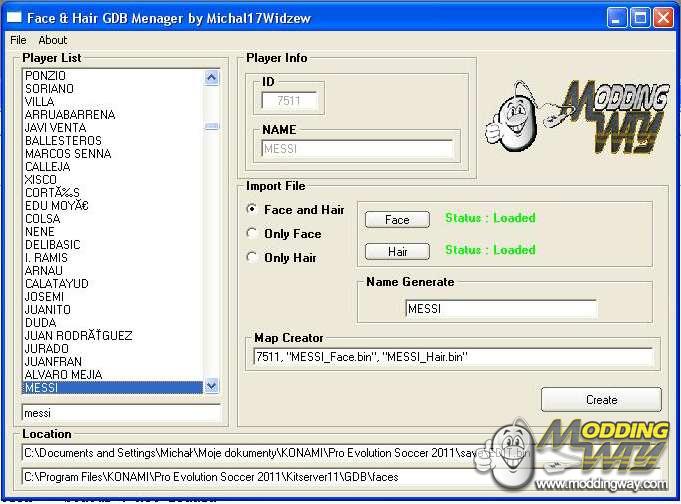Close the GDB Manager window
Screen dimensions: 681x504
click(663, 16)
